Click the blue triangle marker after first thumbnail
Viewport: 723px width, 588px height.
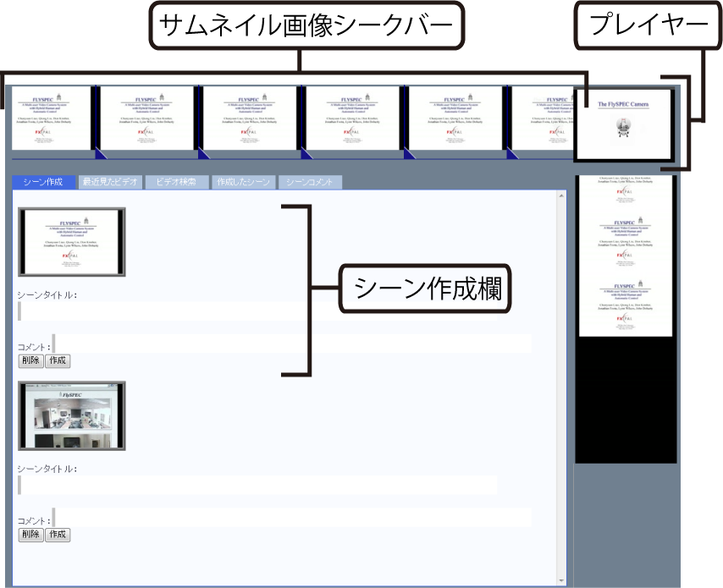[x=100, y=153]
